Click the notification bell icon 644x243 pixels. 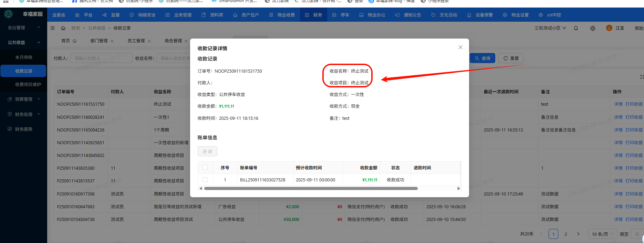(x=576, y=28)
